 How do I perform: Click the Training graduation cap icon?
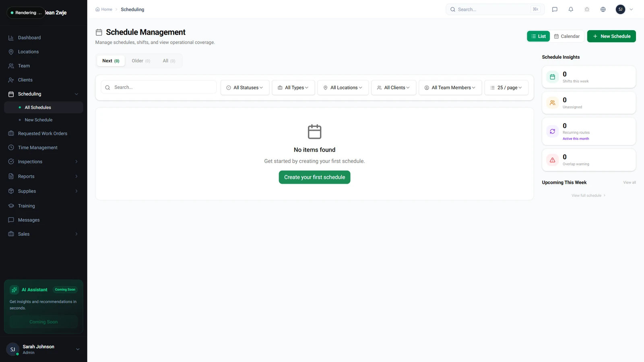(x=11, y=206)
